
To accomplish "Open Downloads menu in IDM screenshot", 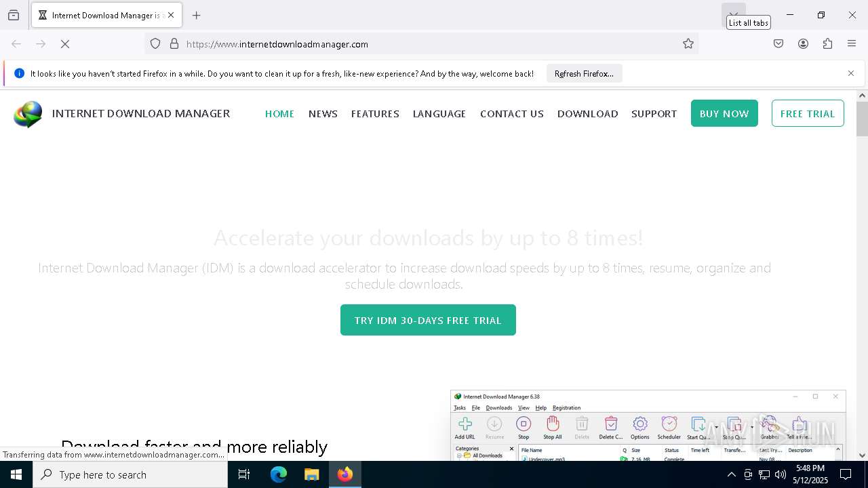I will point(498,408).
